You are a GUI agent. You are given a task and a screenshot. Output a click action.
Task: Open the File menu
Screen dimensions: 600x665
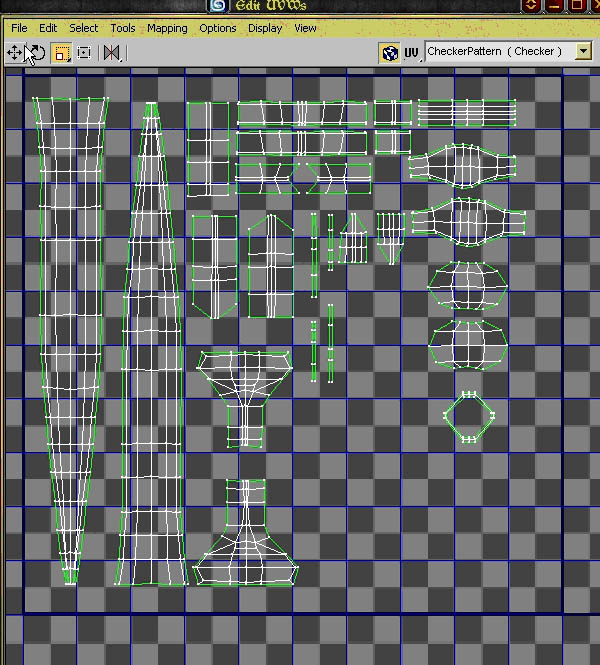click(x=19, y=28)
